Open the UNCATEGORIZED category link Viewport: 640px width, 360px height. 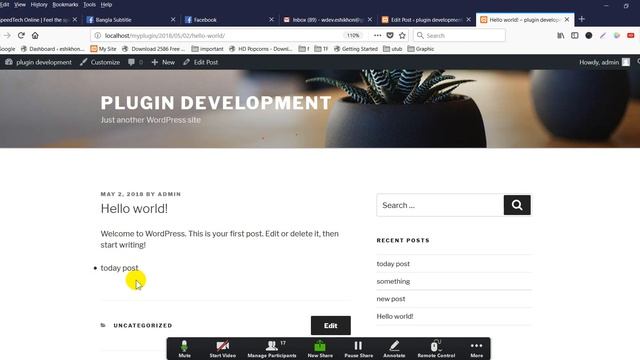point(143,325)
